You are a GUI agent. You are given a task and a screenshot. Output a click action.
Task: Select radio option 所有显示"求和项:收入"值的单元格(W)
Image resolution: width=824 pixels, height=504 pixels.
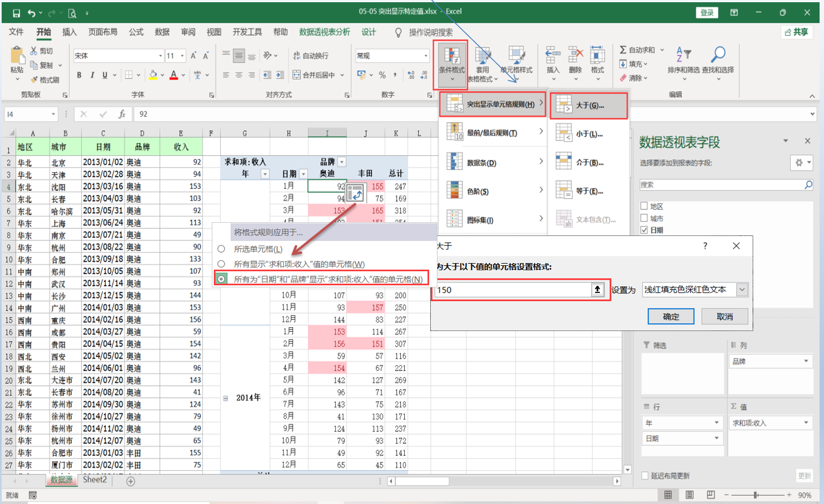[221, 264]
